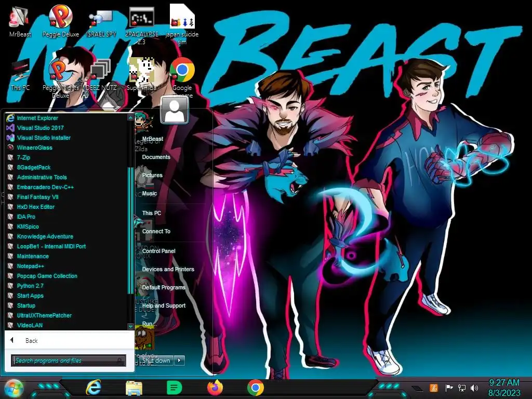Launch Chrome from the taskbar

(x=256, y=388)
